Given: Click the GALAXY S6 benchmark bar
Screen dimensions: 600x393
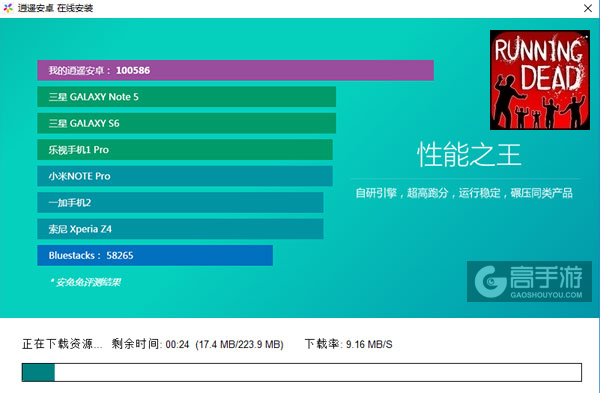Looking at the screenshot, I should (x=186, y=123).
